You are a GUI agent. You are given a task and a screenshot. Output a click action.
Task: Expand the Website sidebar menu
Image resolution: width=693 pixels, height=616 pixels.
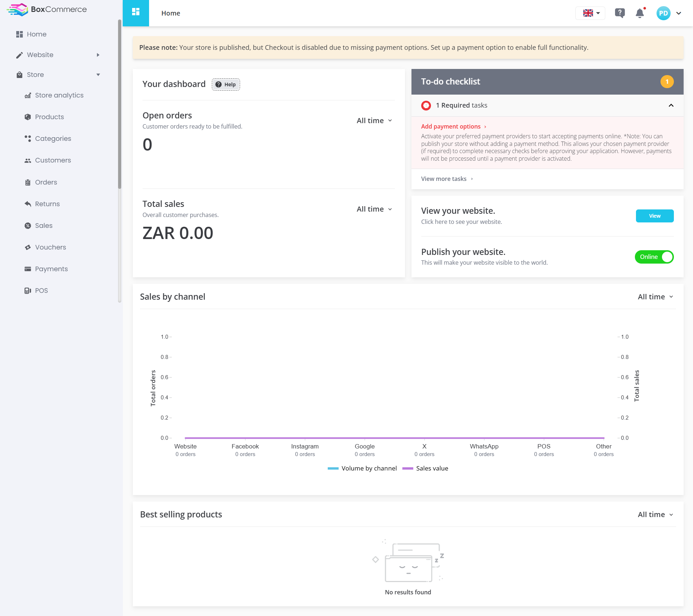(x=58, y=55)
